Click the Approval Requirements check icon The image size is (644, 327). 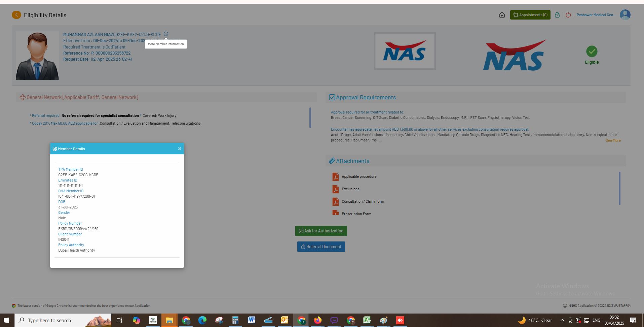[332, 97]
